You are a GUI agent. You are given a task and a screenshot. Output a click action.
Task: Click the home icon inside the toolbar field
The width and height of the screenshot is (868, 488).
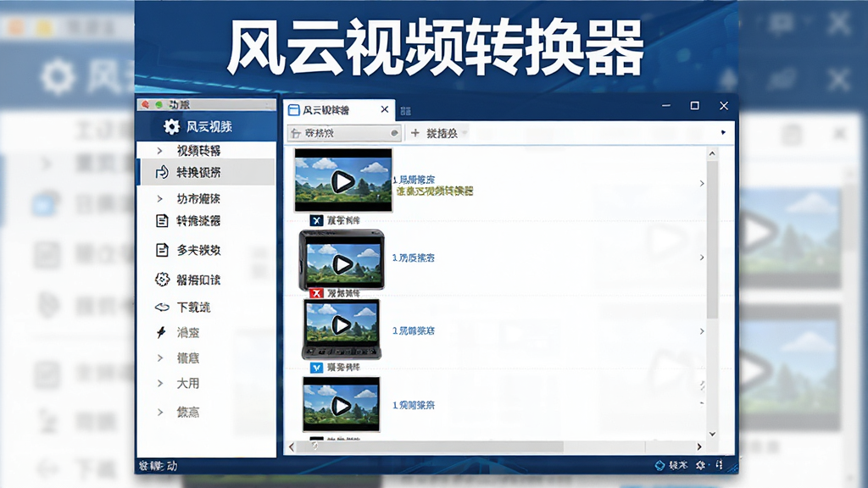click(296, 133)
